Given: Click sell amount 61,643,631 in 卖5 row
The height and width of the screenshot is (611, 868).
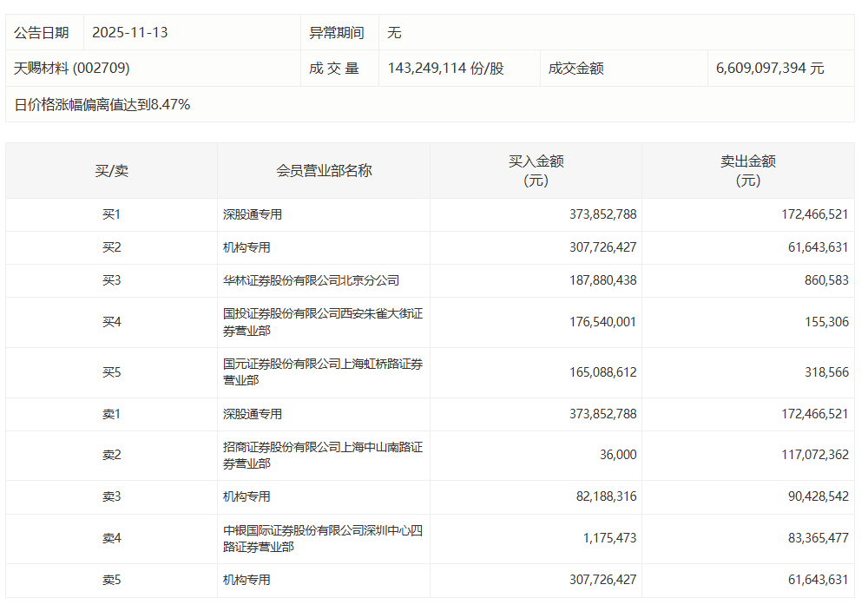Looking at the screenshot, I should pyautogui.click(x=819, y=579).
